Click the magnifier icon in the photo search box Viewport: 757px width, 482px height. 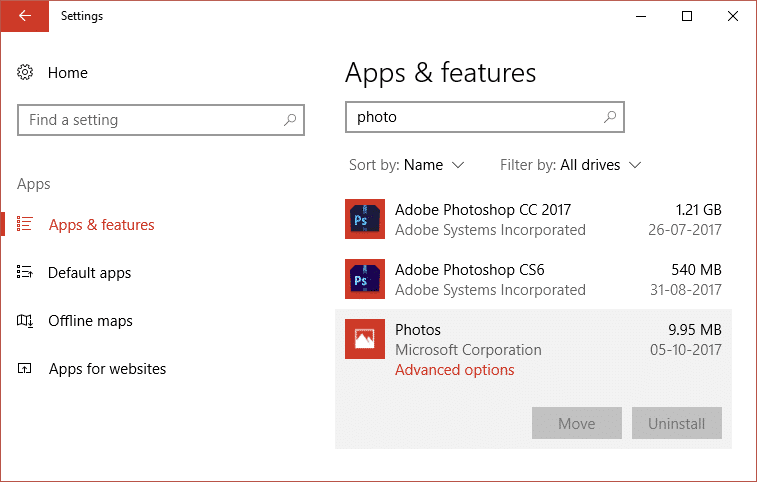(x=610, y=117)
